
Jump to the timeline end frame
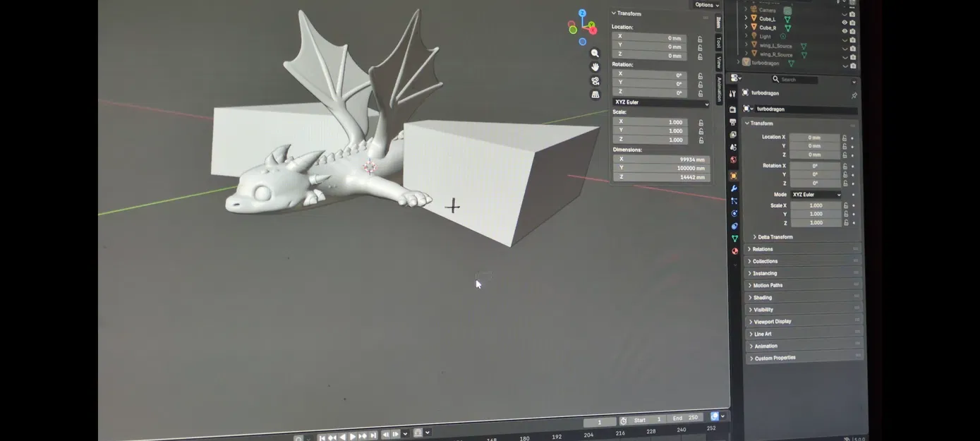coord(373,436)
